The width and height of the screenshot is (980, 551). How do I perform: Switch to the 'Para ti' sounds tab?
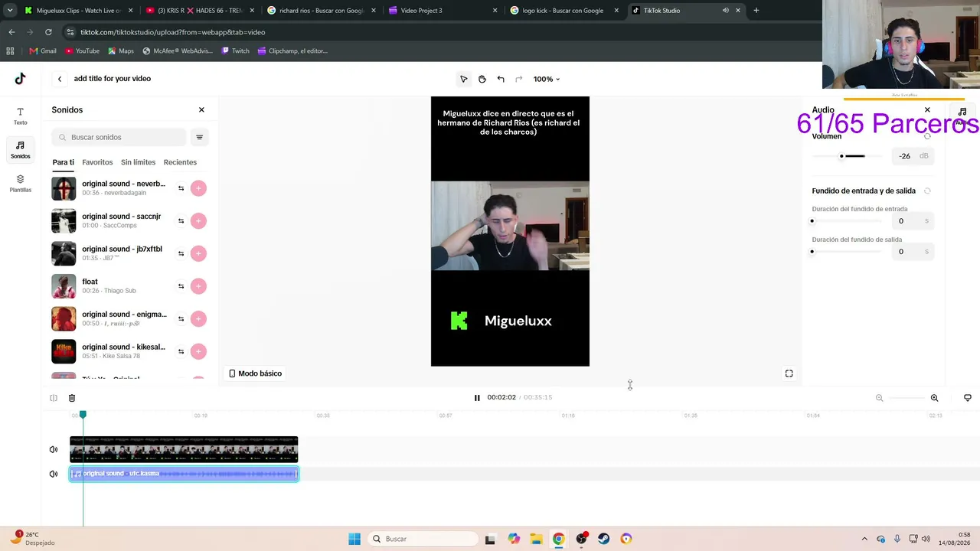pos(63,162)
